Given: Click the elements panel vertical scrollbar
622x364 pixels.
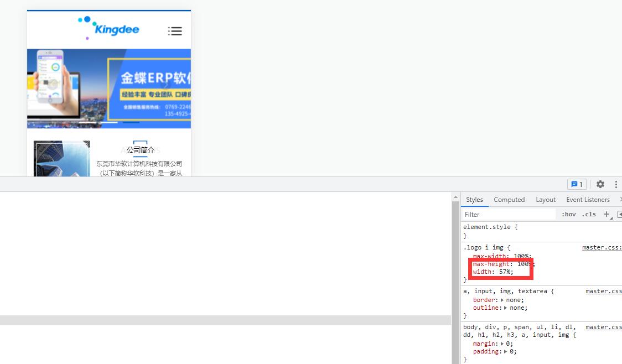Looking at the screenshot, I should coord(456,282).
